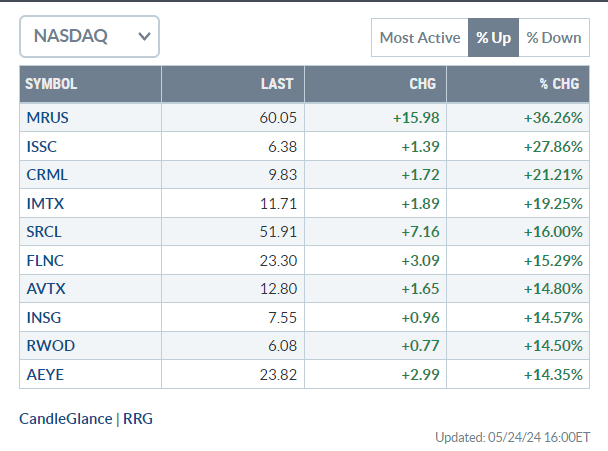Open the FLNC symbol link
Viewport: 608px width, 451px height.
(x=44, y=262)
